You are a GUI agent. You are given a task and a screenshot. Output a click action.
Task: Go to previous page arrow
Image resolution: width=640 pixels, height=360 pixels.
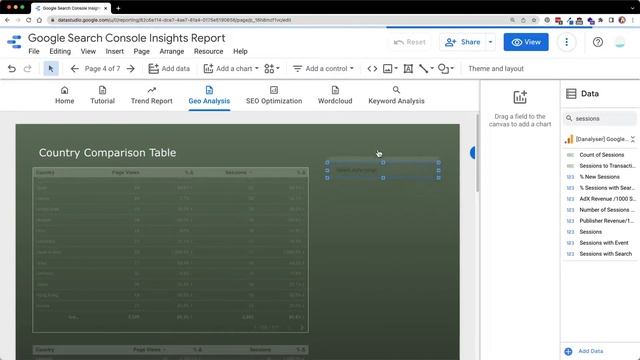coord(74,69)
